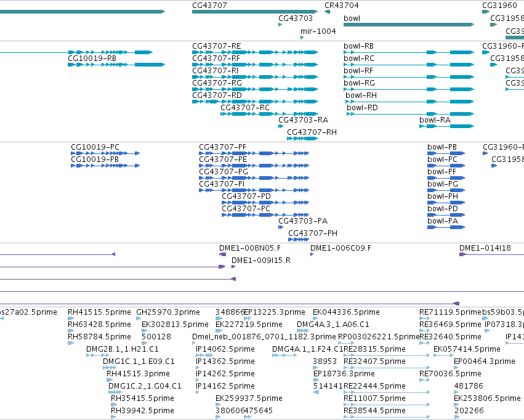Screen dimensions: 524x420
Task: Click the DME1-008N05.F clone label
Action: click(250, 248)
